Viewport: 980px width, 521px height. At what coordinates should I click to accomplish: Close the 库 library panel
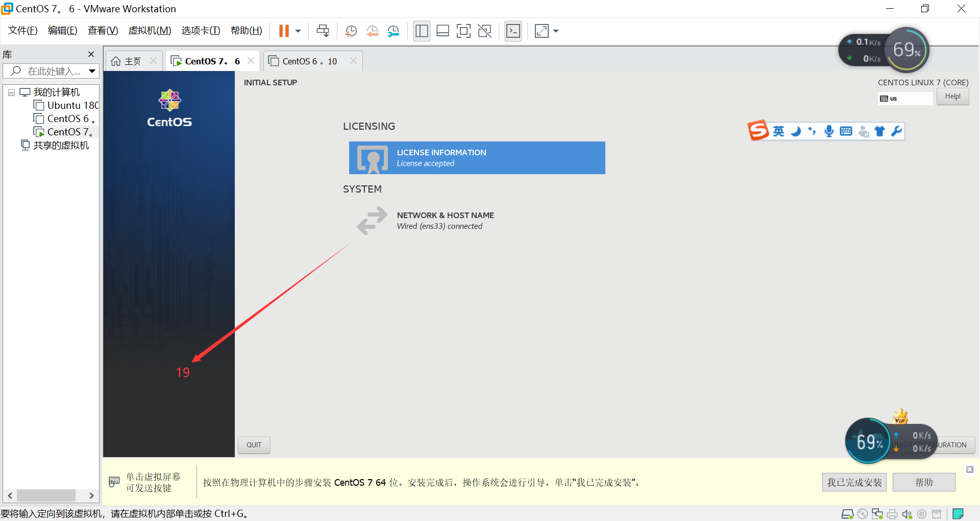click(91, 54)
